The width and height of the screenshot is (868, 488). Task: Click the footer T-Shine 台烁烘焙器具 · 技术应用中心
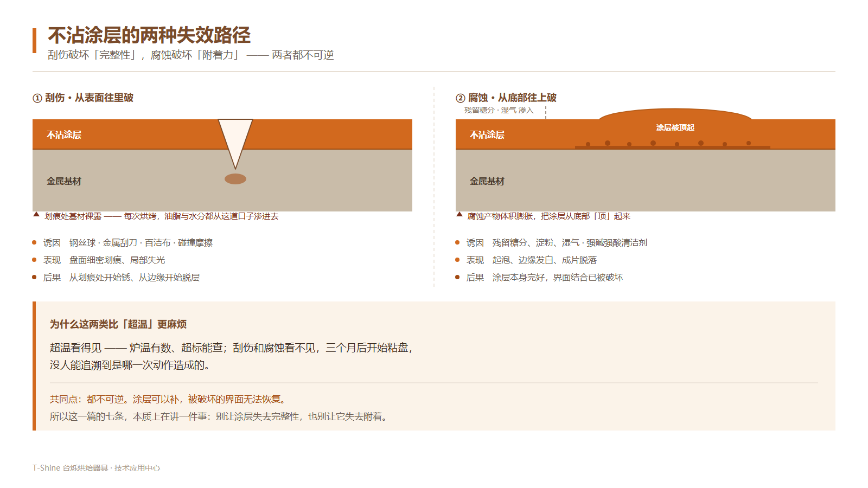97,468
